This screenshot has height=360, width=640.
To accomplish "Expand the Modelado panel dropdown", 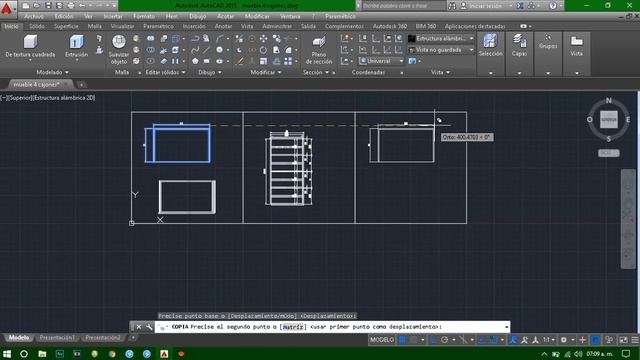I will click(52, 72).
